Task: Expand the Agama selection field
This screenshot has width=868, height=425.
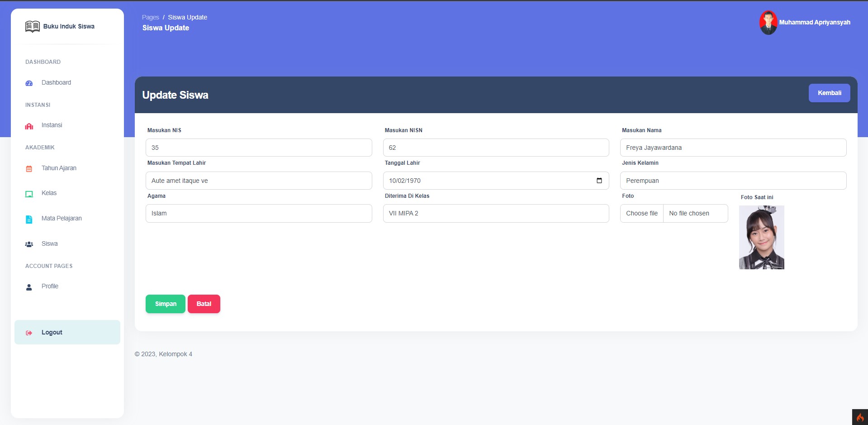Action: coord(258,213)
